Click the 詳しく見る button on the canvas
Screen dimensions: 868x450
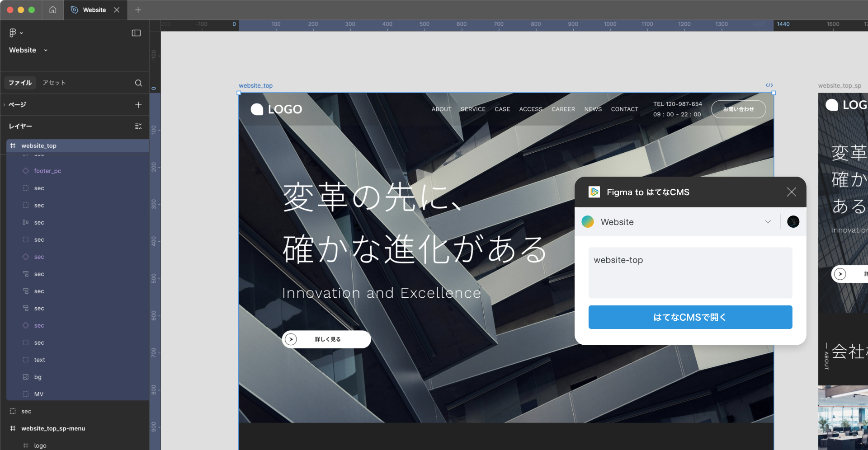(x=326, y=339)
